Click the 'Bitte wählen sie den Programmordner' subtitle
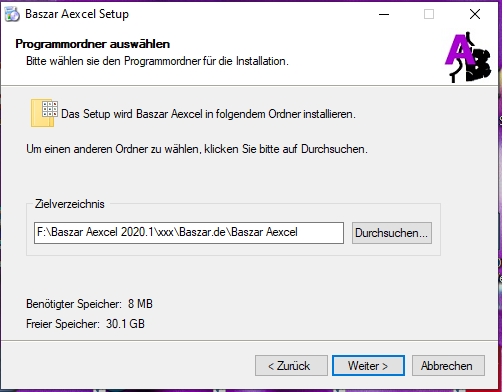This screenshot has width=502, height=392. click(x=157, y=61)
